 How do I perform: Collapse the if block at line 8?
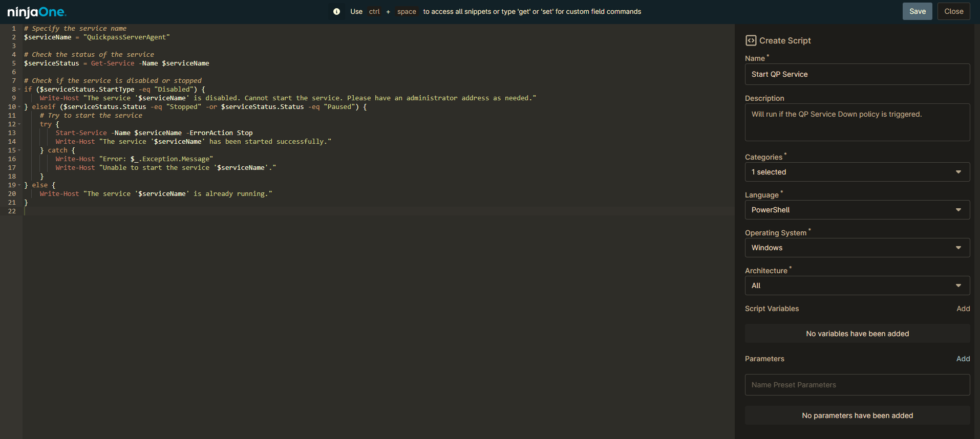[19, 90]
